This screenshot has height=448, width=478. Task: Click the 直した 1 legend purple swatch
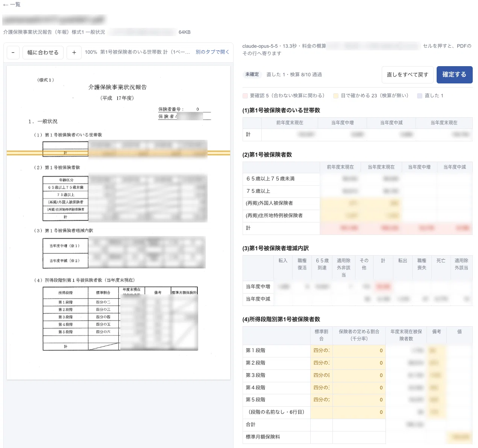click(x=420, y=96)
